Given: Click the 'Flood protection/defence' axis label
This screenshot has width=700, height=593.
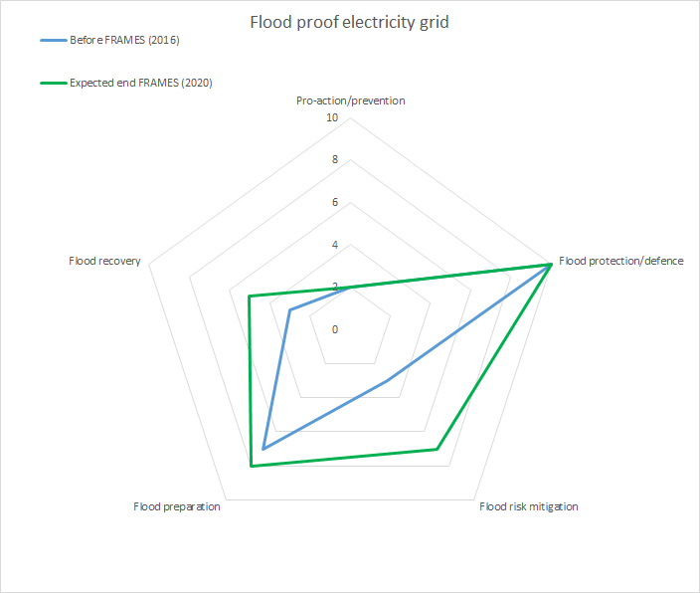Looking at the screenshot, I should 621,261.
